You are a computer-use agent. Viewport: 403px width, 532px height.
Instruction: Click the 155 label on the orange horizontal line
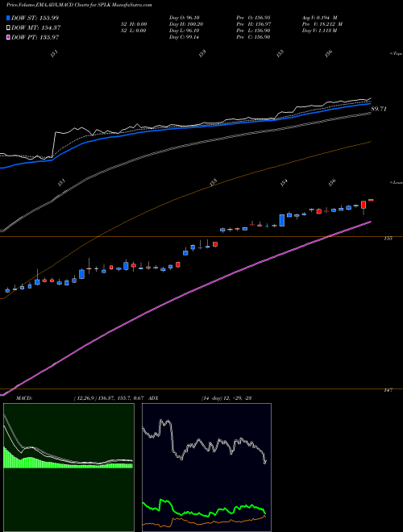[x=388, y=239]
